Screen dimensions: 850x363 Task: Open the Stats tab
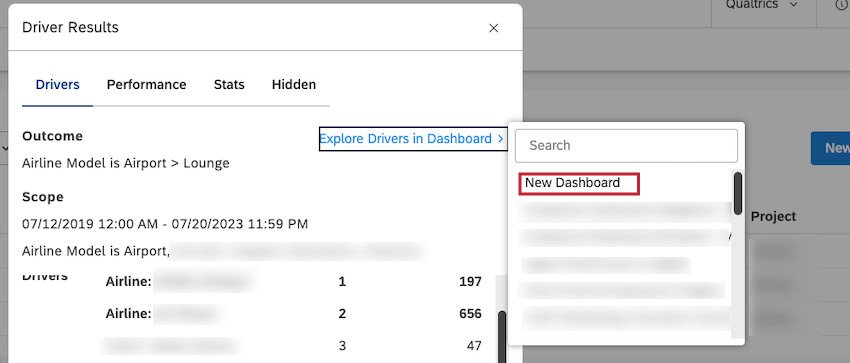click(229, 85)
